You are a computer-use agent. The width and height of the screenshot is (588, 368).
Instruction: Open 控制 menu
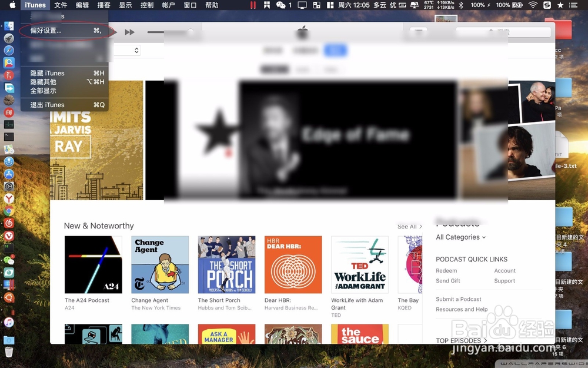pyautogui.click(x=147, y=5)
